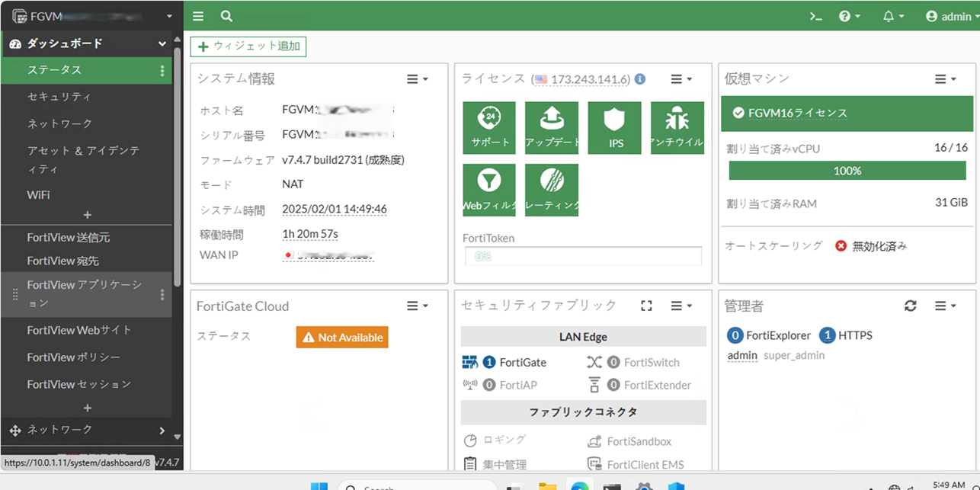Viewport: 980px width, 490px height.
Task: Collapse the ダッシュボード menu section
Action: pos(88,43)
